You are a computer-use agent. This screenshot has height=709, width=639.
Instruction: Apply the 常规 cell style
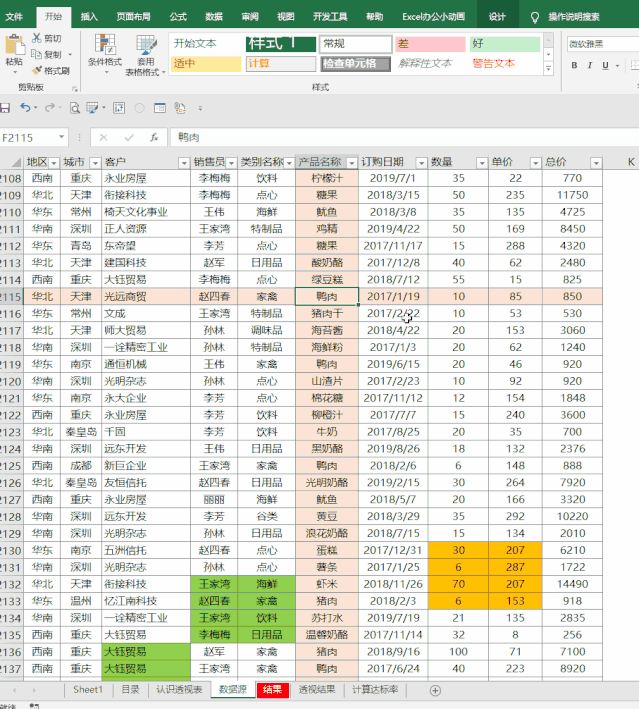pos(355,44)
